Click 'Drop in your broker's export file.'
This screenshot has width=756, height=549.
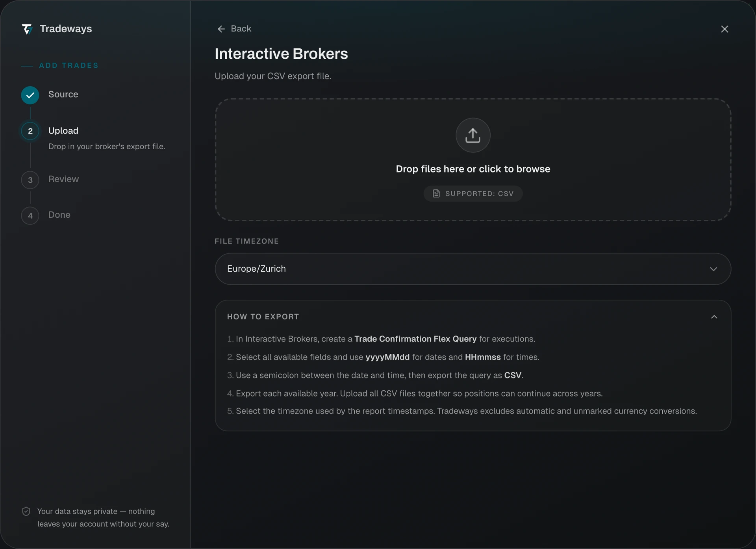pos(107,147)
